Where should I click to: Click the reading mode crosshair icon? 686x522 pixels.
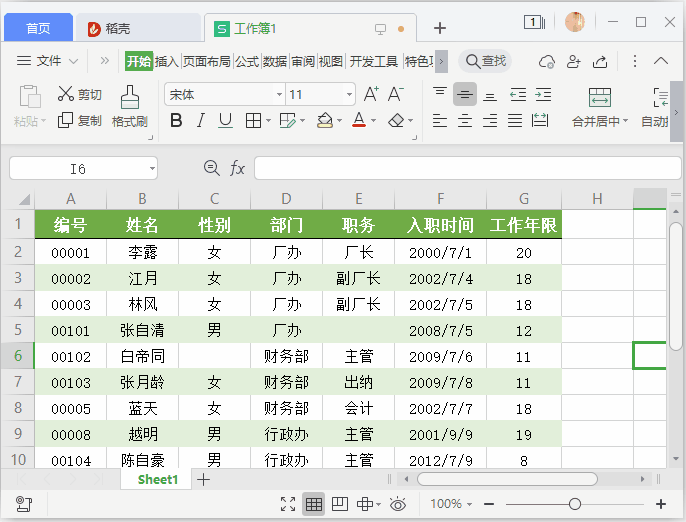pyautogui.click(x=365, y=504)
